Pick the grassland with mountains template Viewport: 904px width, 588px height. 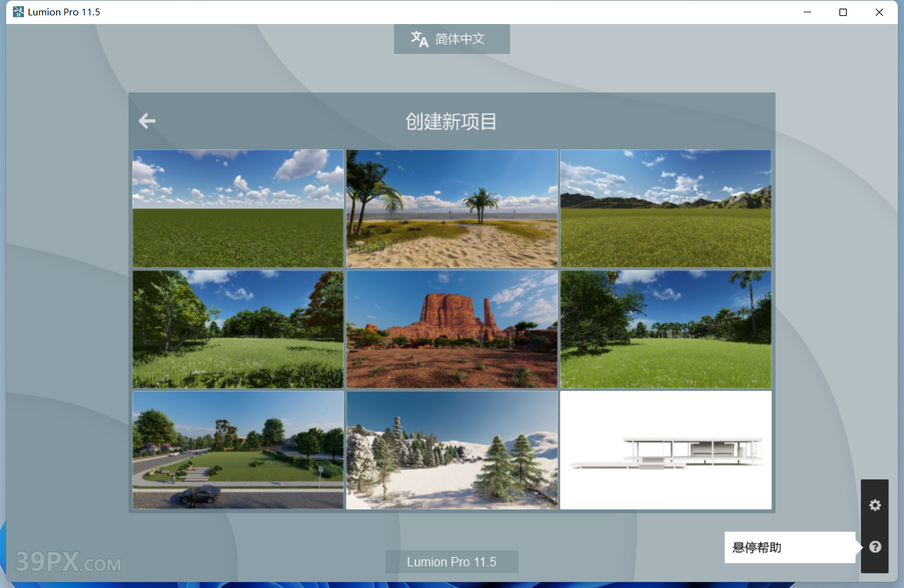tap(665, 209)
